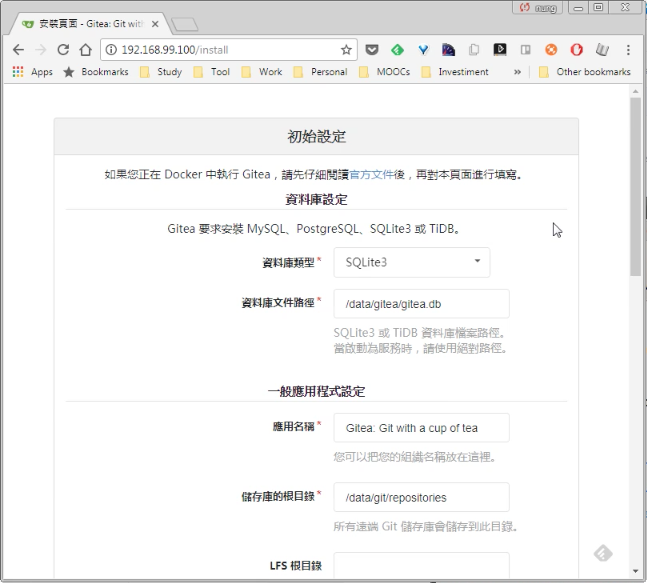The height and width of the screenshot is (583, 647).
Task: Click the forward navigation arrow
Action: click(x=40, y=50)
